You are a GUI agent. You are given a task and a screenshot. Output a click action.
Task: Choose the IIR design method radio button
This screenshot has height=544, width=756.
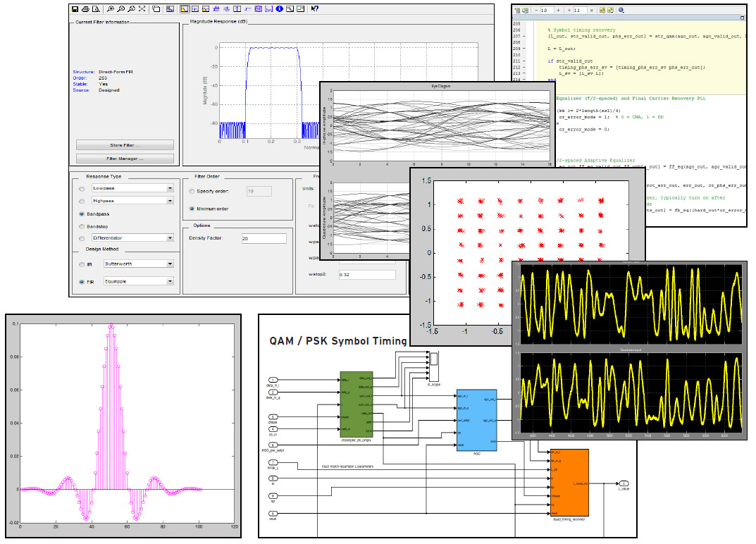tap(82, 264)
